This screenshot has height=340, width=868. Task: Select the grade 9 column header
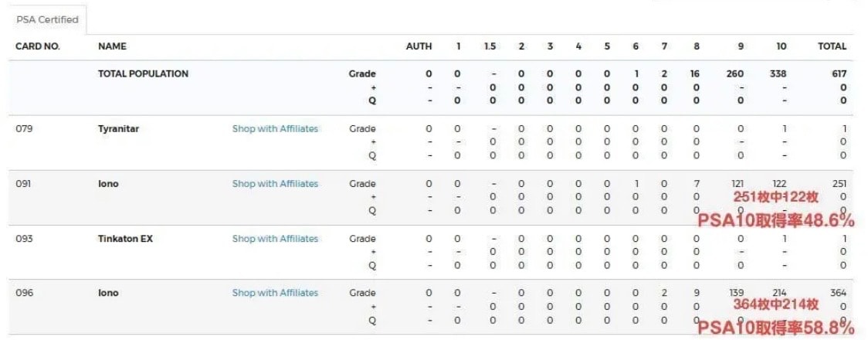tap(741, 46)
